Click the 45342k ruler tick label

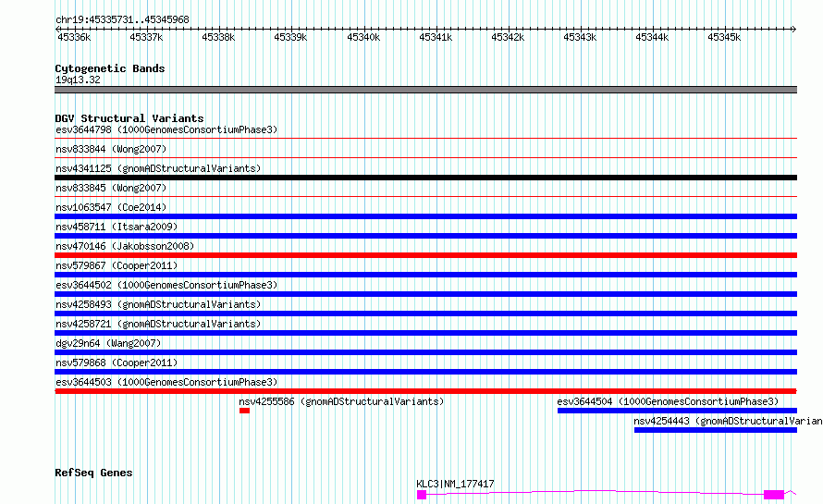pyautogui.click(x=508, y=37)
